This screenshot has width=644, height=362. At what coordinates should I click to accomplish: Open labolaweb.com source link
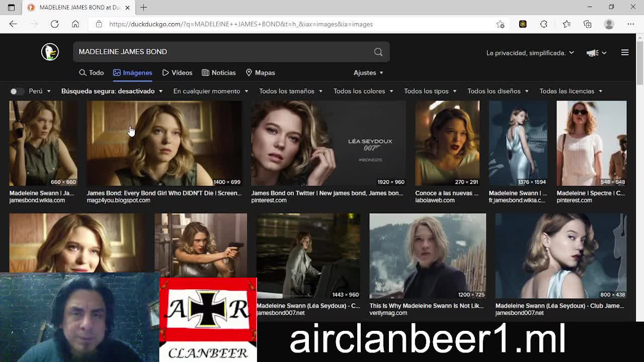pyautogui.click(x=435, y=200)
